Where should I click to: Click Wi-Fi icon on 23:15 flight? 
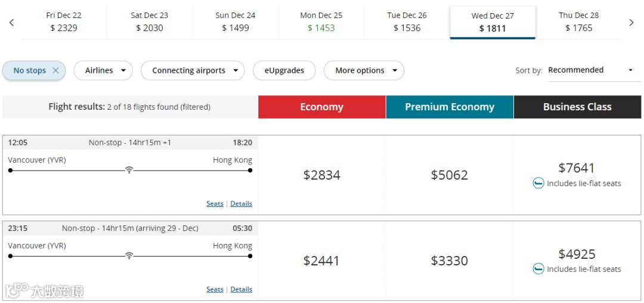point(129,256)
